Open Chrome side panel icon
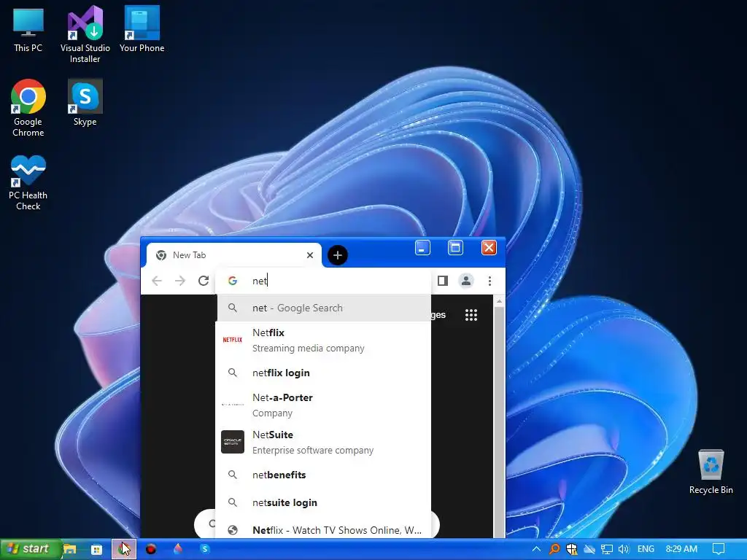747x560 pixels. (443, 281)
